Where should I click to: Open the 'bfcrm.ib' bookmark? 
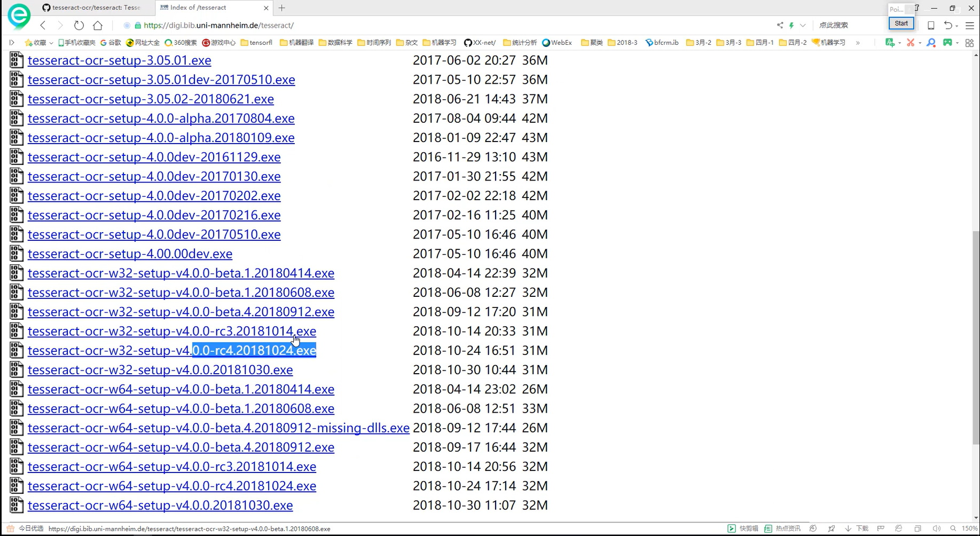coord(662,42)
